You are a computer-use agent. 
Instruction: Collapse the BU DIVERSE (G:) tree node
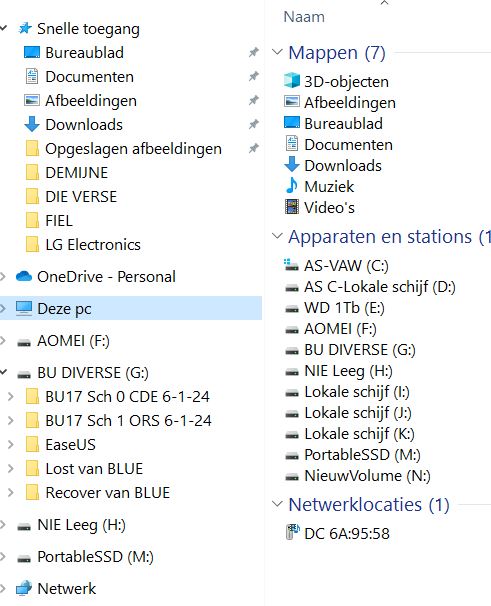pyautogui.click(x=3, y=373)
